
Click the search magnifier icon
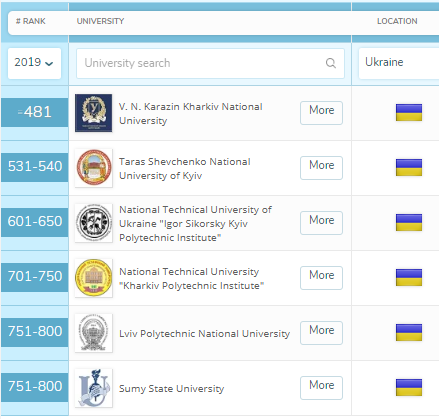coord(331,63)
